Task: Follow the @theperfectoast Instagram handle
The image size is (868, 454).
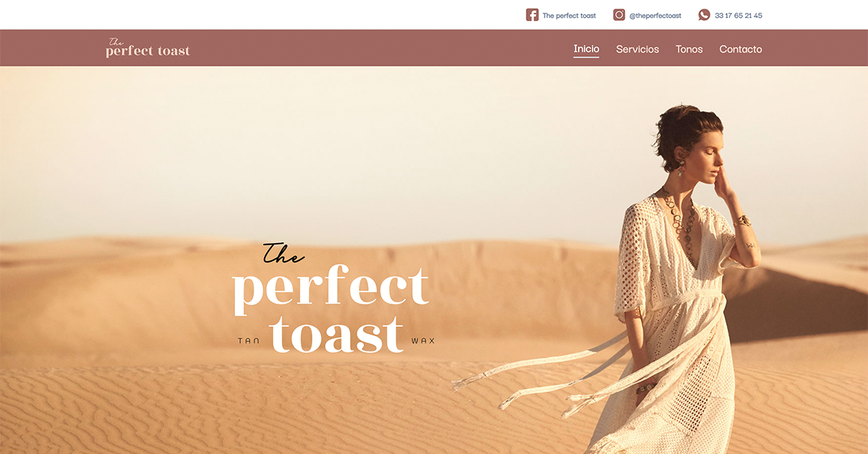Action: click(655, 15)
